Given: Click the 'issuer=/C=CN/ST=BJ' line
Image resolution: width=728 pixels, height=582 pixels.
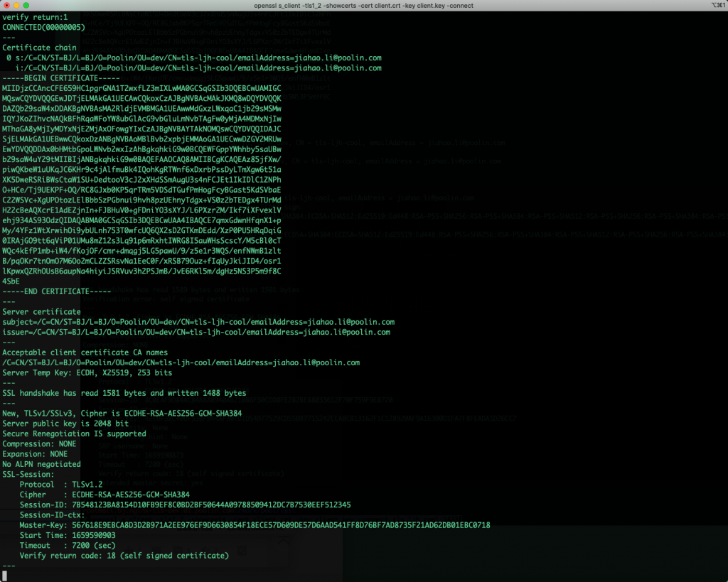Looking at the screenshot, I should [x=196, y=333].
